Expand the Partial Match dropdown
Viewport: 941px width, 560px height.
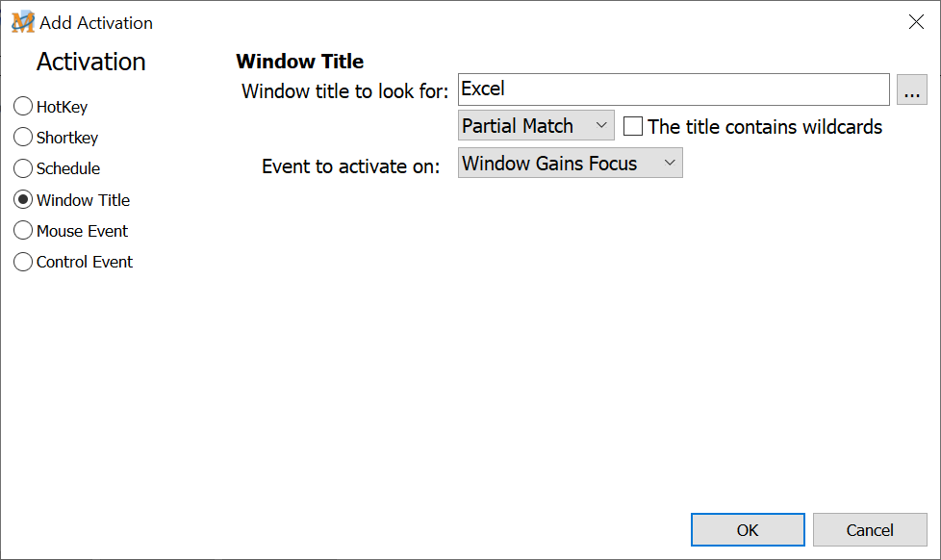pyautogui.click(x=536, y=126)
